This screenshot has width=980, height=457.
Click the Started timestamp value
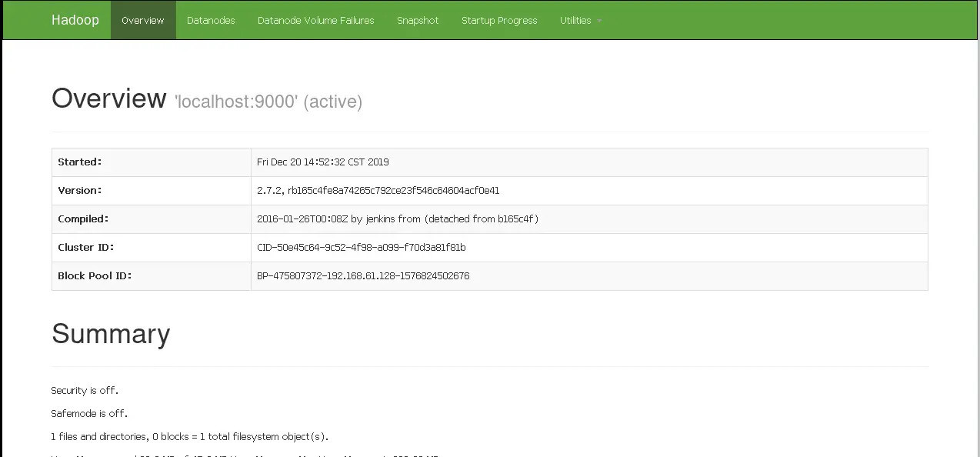[x=323, y=162]
